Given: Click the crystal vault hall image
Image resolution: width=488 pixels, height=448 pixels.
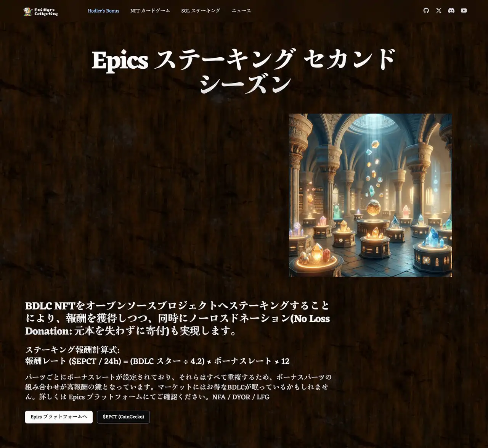Looking at the screenshot, I should pyautogui.click(x=370, y=195).
